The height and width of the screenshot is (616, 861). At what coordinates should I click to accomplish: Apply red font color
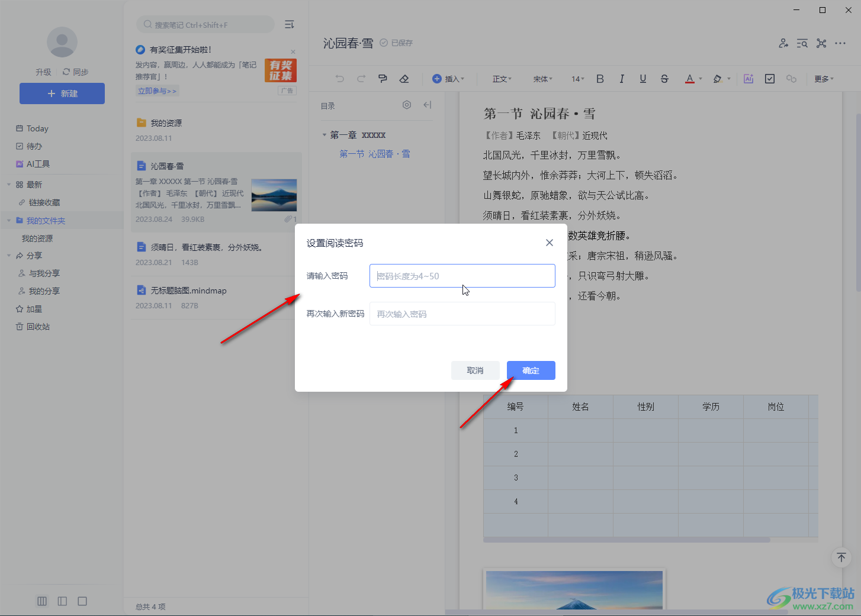point(689,79)
